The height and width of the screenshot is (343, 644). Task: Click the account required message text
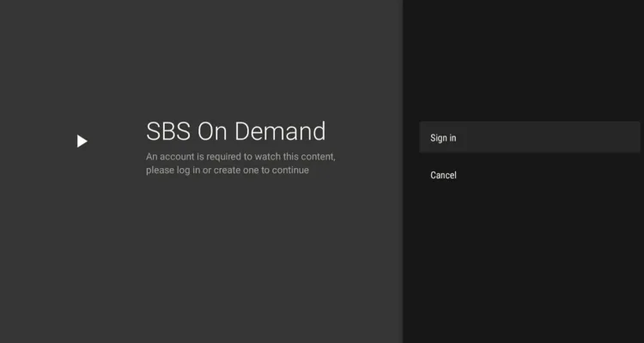click(240, 163)
